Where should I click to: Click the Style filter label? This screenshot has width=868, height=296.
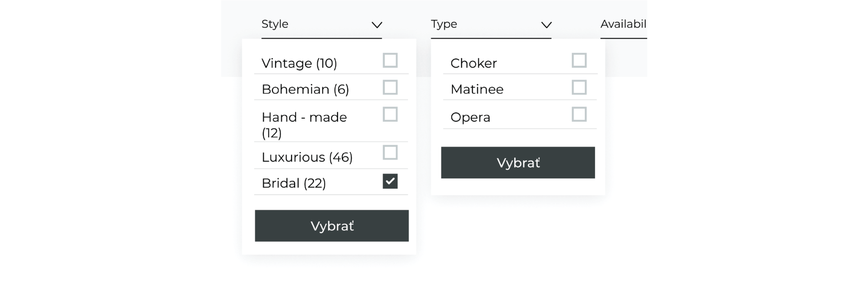[x=274, y=24]
